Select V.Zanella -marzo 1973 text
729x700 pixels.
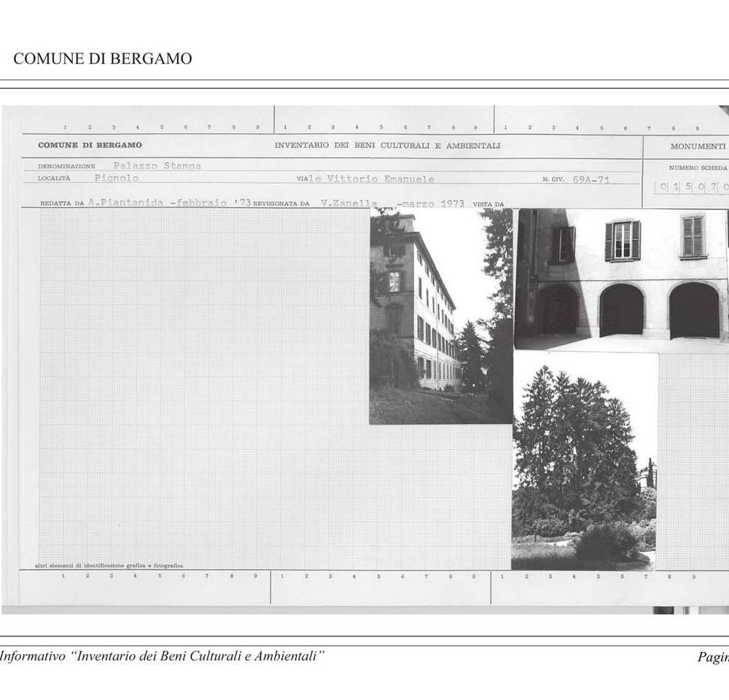[x=392, y=203]
